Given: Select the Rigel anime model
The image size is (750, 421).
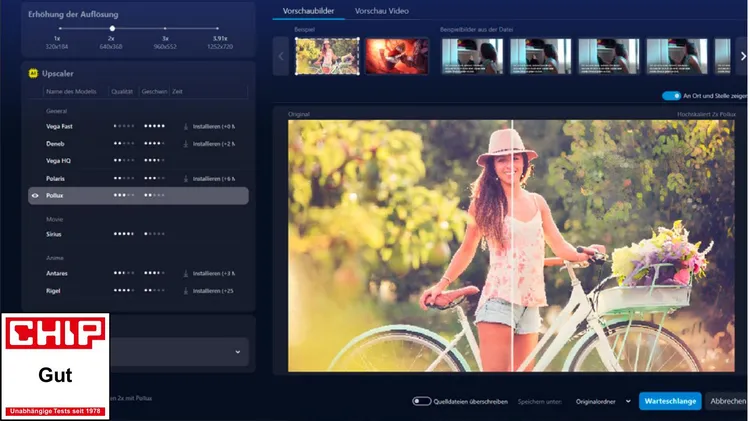Looking at the screenshot, I should (138, 291).
